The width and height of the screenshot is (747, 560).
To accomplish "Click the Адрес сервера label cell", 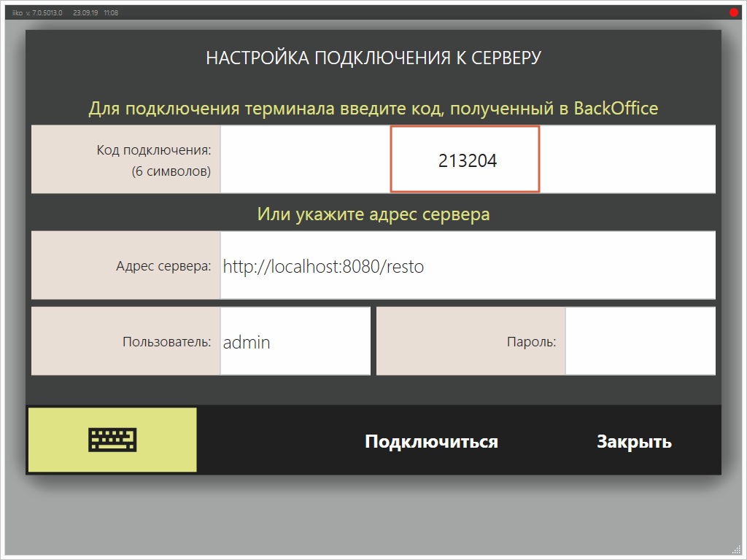I will 125,265.
